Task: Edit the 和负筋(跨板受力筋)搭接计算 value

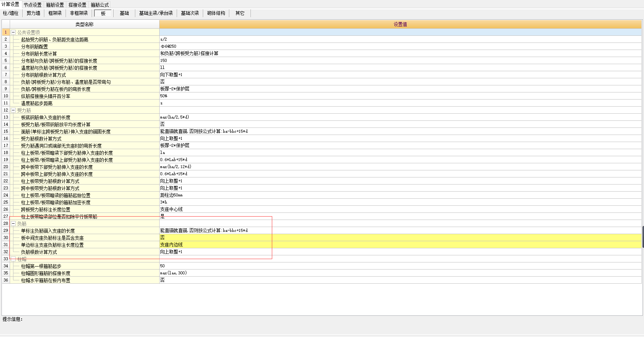Action: (x=400, y=54)
